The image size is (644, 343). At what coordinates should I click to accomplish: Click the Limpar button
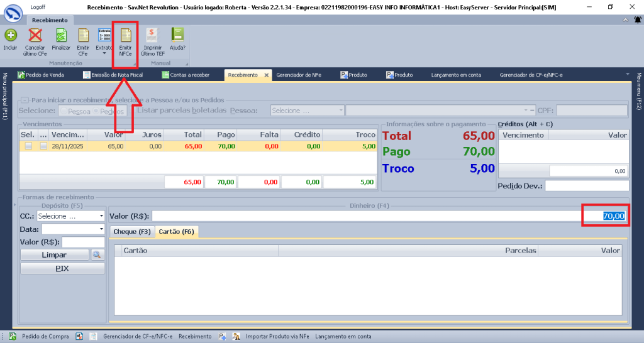[x=53, y=255]
